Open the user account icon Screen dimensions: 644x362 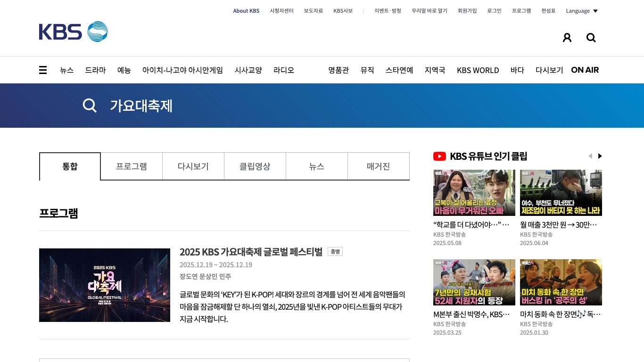pyautogui.click(x=567, y=38)
